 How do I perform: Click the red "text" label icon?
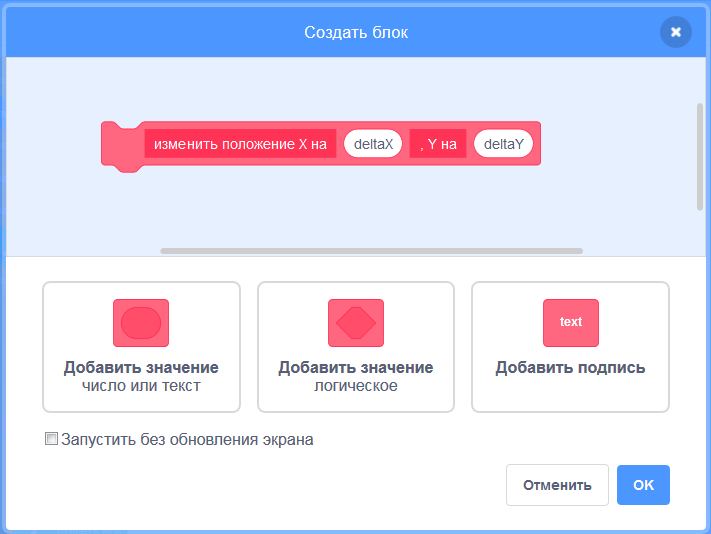[570, 323]
